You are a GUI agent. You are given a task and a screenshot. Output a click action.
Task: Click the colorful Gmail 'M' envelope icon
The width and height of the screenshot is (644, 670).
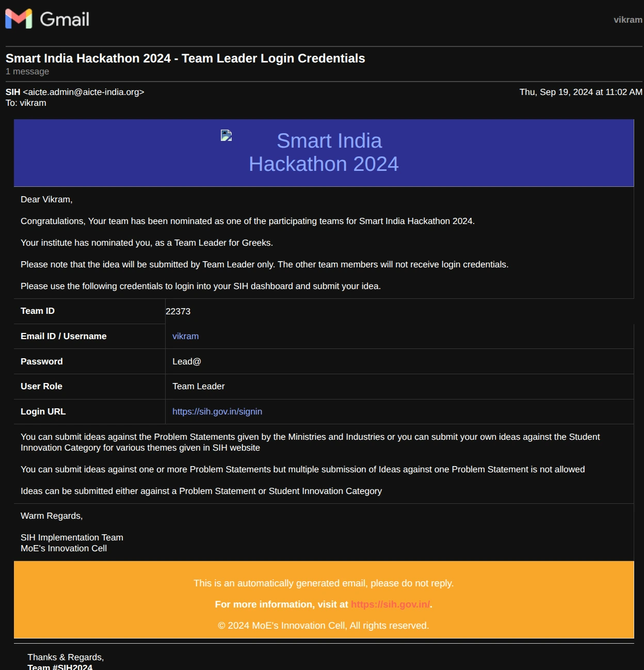click(x=18, y=19)
